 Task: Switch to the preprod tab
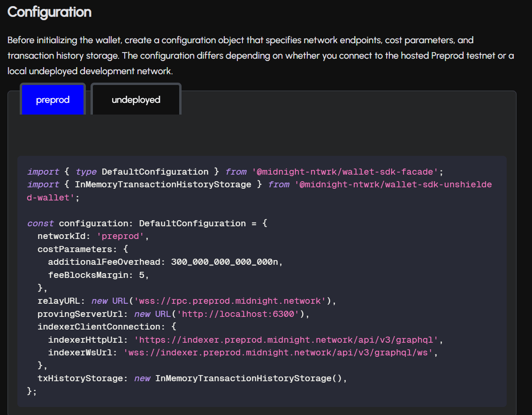coord(53,100)
